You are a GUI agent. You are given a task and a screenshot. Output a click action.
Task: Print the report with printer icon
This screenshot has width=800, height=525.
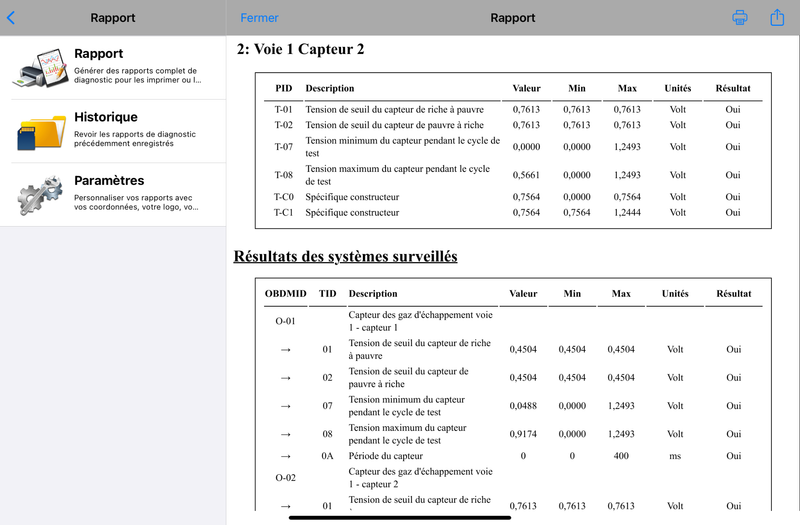pyautogui.click(x=740, y=17)
